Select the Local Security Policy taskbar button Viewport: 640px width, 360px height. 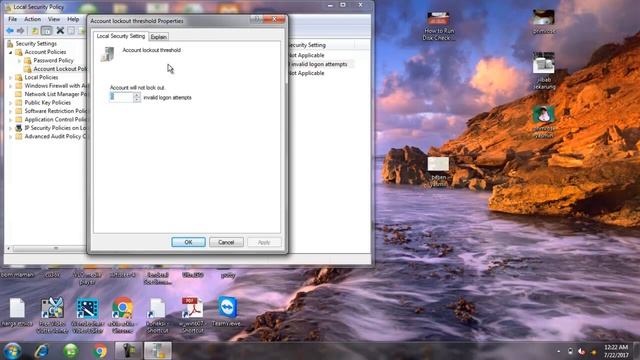158,351
